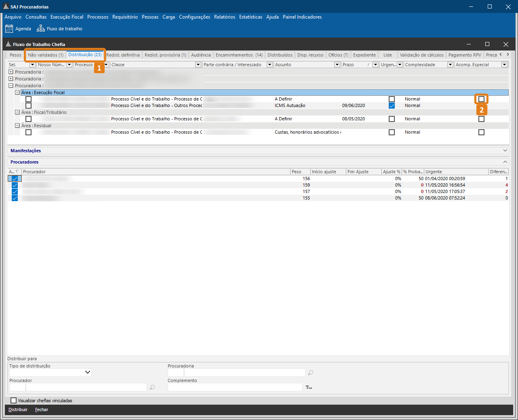Collapse the Área: Execução Fiscal group
The image size is (518, 420).
[x=17, y=92]
